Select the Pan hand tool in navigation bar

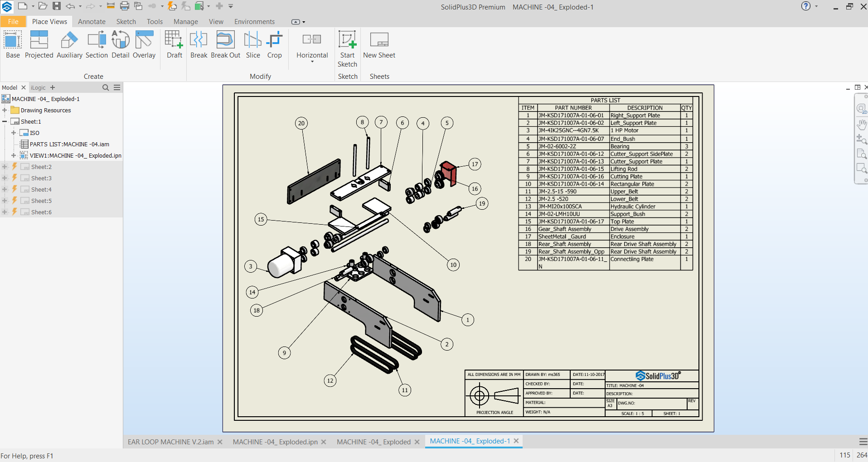tap(862, 124)
